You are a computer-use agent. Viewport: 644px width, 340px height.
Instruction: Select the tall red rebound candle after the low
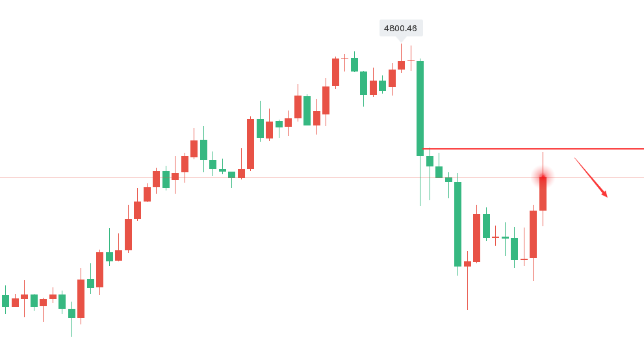(476, 237)
